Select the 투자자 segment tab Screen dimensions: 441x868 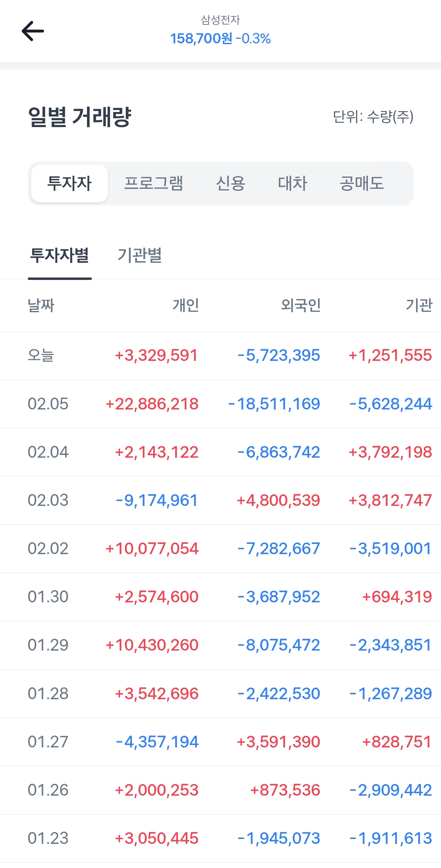pyautogui.click(x=69, y=183)
